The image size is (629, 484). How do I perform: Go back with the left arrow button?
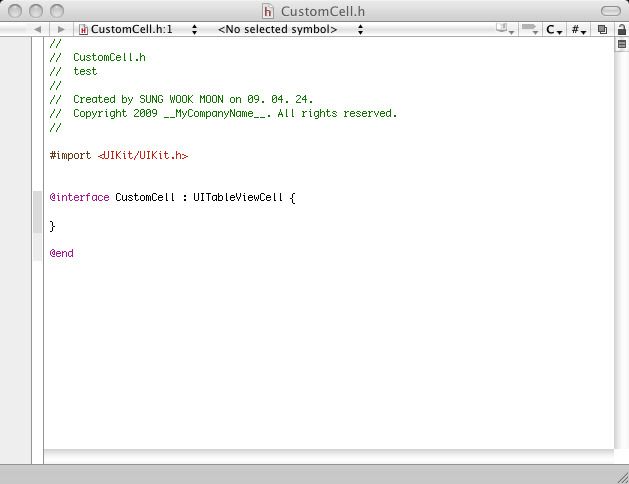(38, 29)
